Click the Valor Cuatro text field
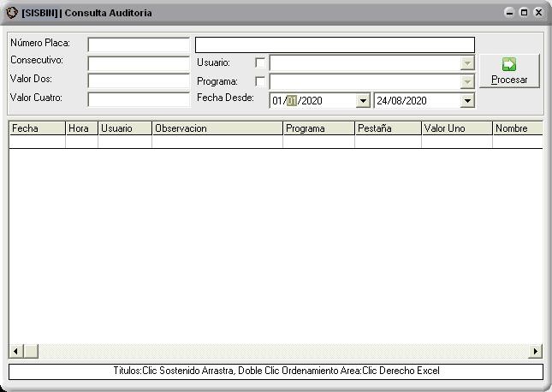This screenshot has height=392, width=552. pos(138,99)
